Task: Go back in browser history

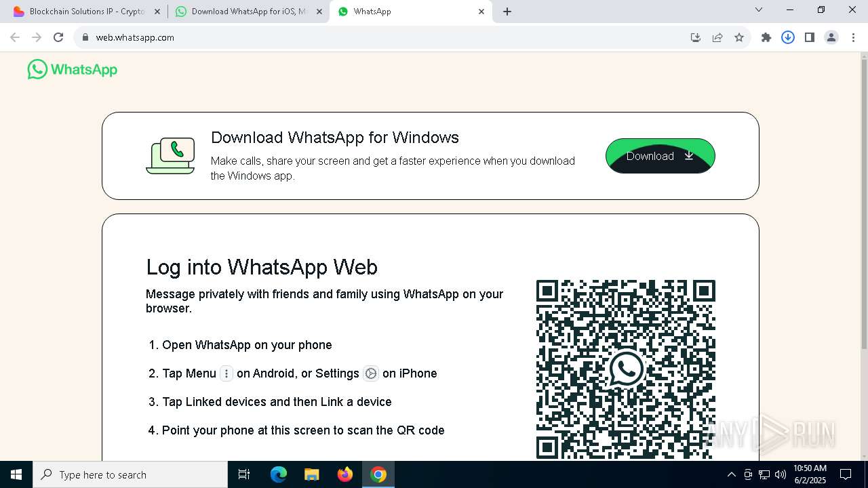Action: 15,37
